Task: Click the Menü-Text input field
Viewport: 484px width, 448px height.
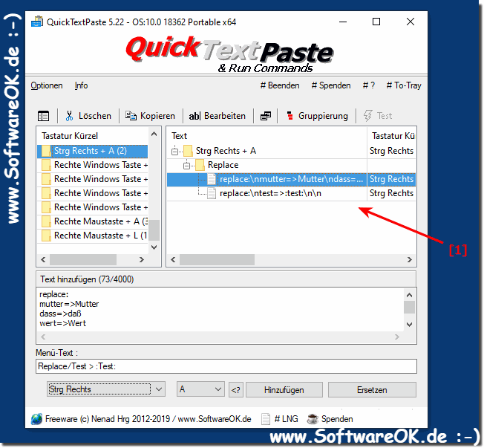Action: pos(226,366)
